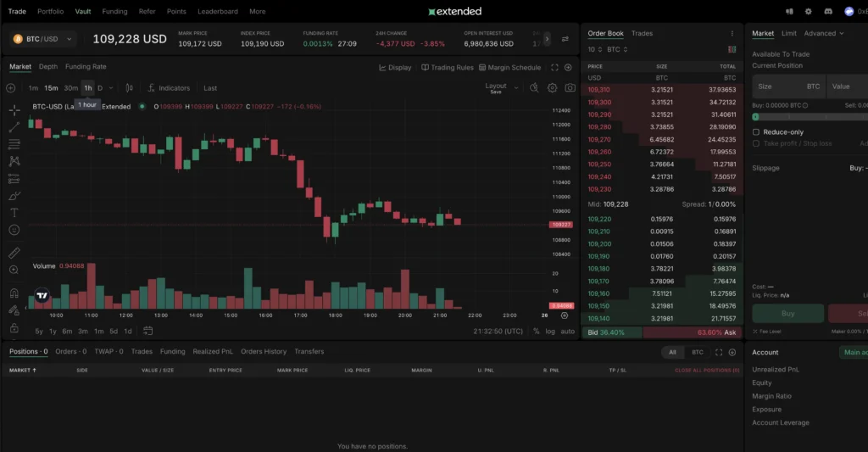The image size is (868, 452).
Task: Open the timeframe interval dropdown arrow
Action: (111, 88)
